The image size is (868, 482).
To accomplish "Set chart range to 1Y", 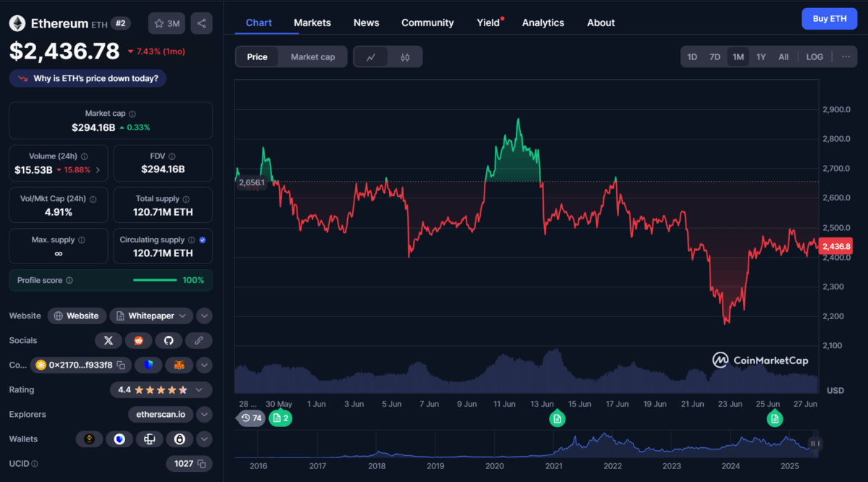I will (761, 57).
